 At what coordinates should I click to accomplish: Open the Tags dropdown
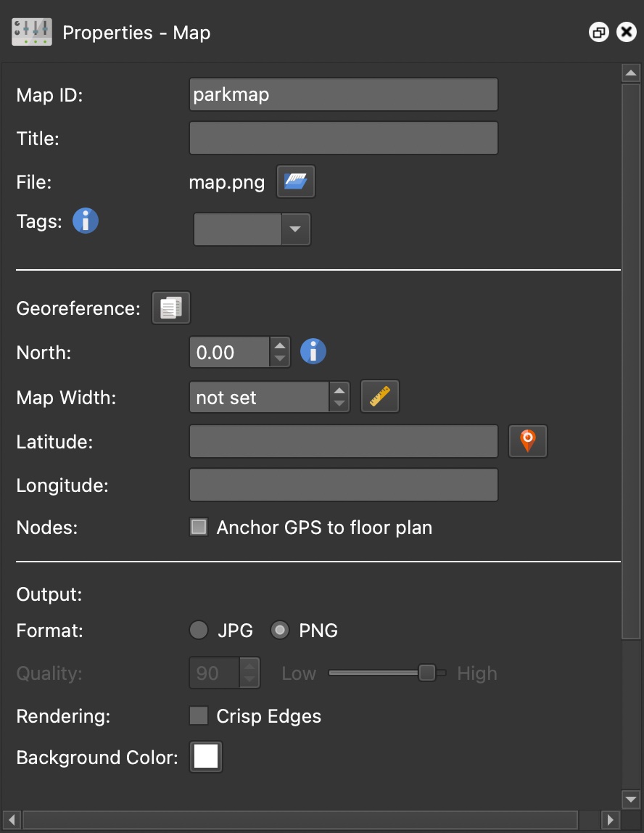coord(294,229)
